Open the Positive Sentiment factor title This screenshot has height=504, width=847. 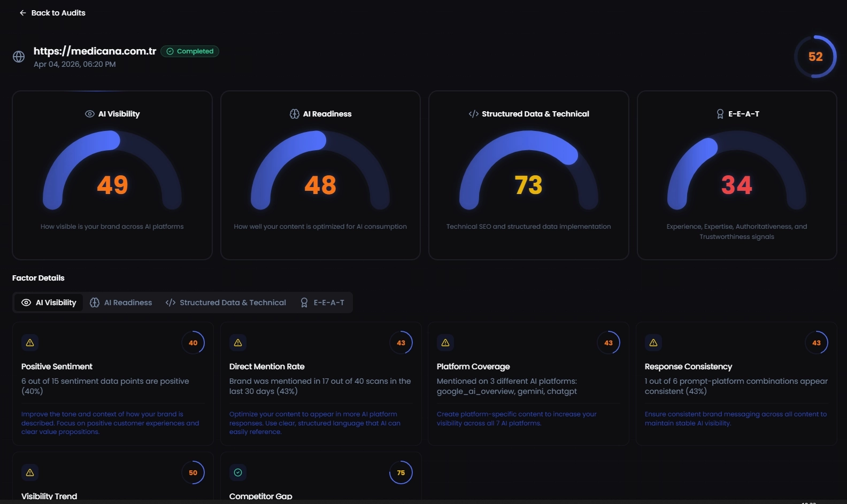tap(57, 367)
